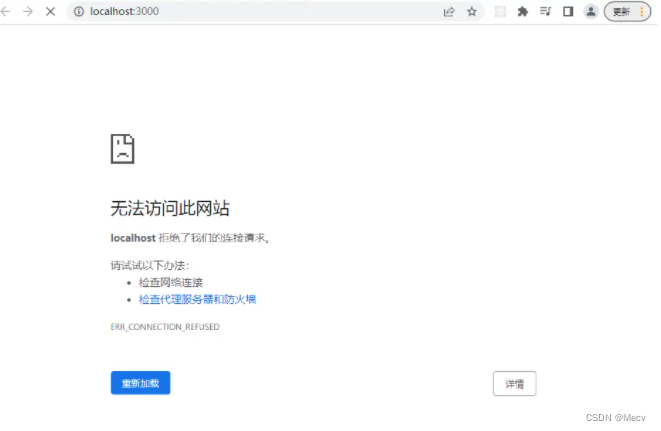Click the bold localhost text in message
Viewport: 661px width, 431px height.
[133, 238]
